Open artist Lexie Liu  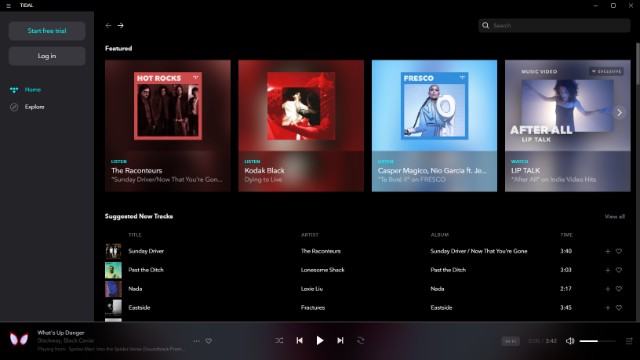pyautogui.click(x=312, y=289)
